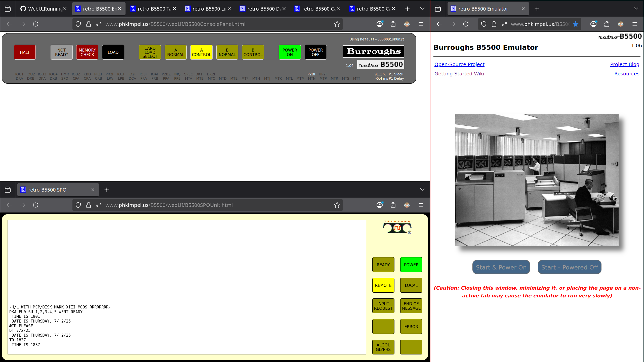Switch to the retro-B5500 Da tab
The width and height of the screenshot is (644, 362).
pos(263,9)
